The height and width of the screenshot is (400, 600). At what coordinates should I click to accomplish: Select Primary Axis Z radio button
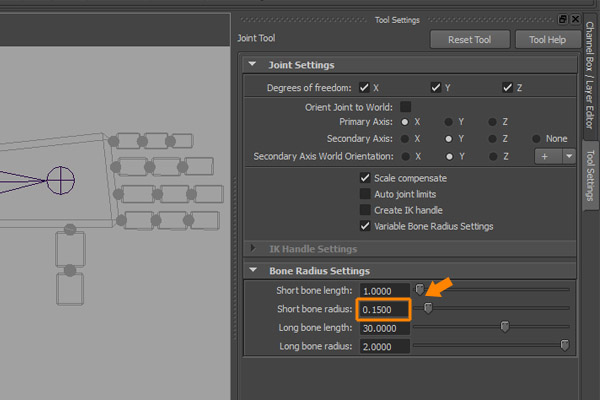tap(491, 122)
